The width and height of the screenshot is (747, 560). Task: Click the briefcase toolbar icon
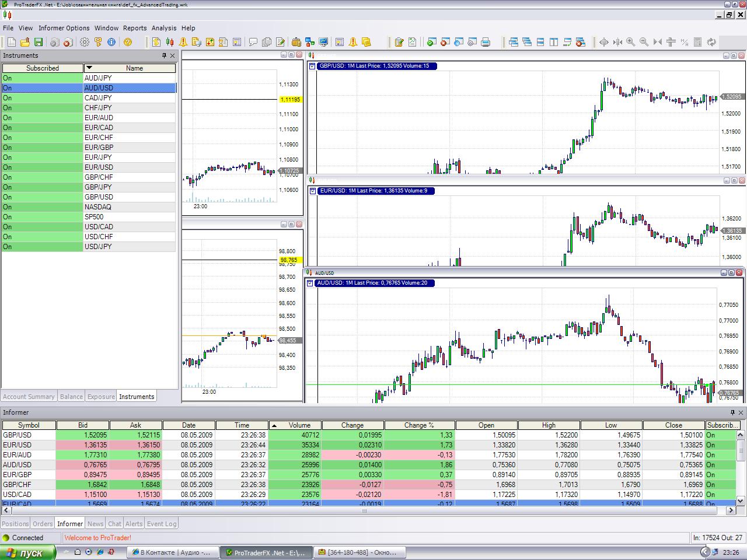(296, 42)
